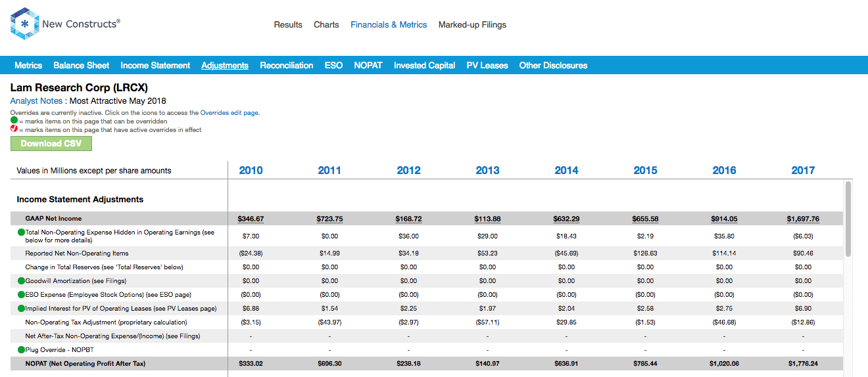This screenshot has height=377, width=868.
Task: Click Total Non-Operating Expense value ($6.03)
Action: 803,236
